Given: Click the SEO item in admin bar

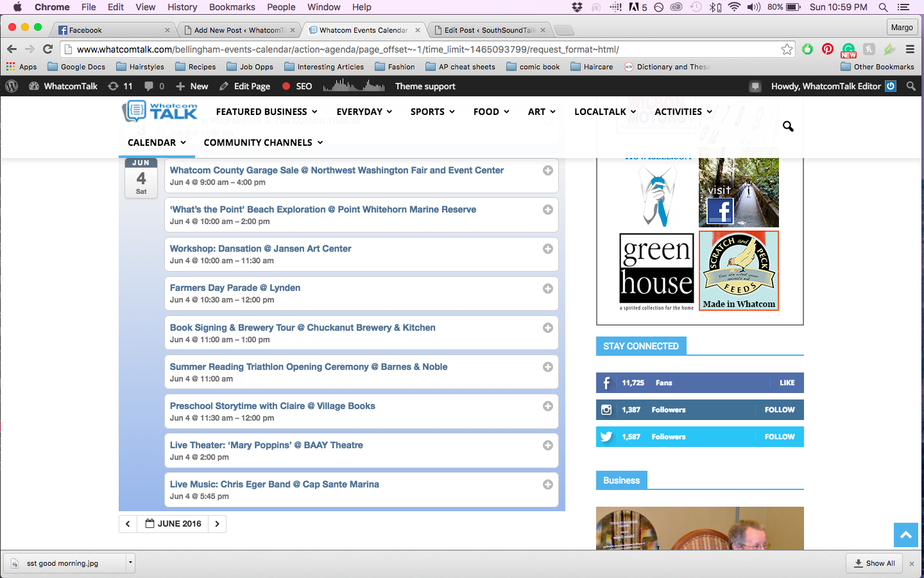Looking at the screenshot, I should [x=296, y=86].
